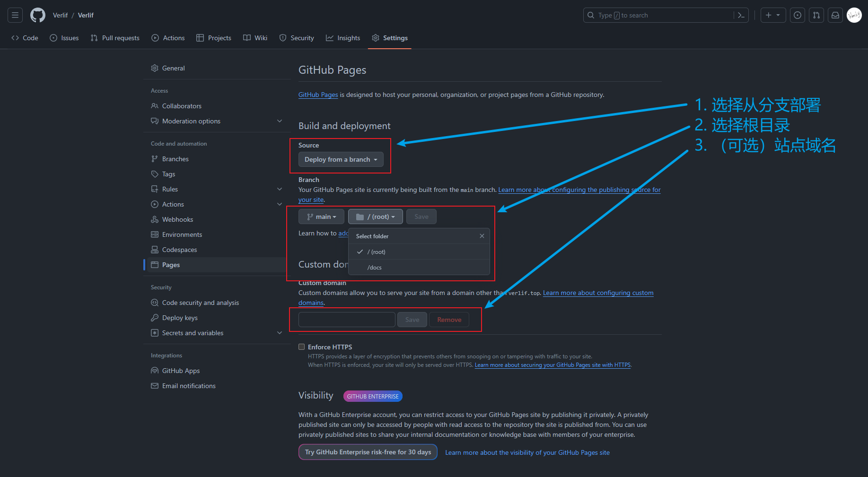
Task: Switch to the Insights tab
Action: pos(343,38)
